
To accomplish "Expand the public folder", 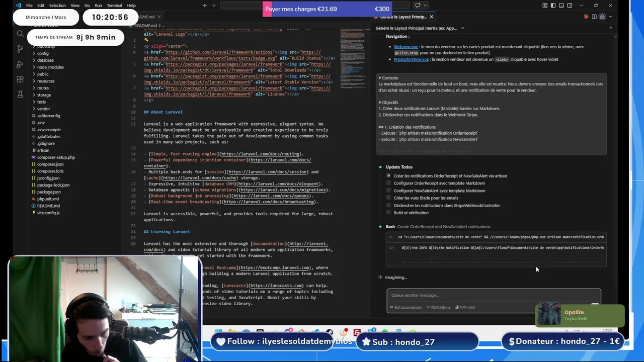I will point(43,74).
